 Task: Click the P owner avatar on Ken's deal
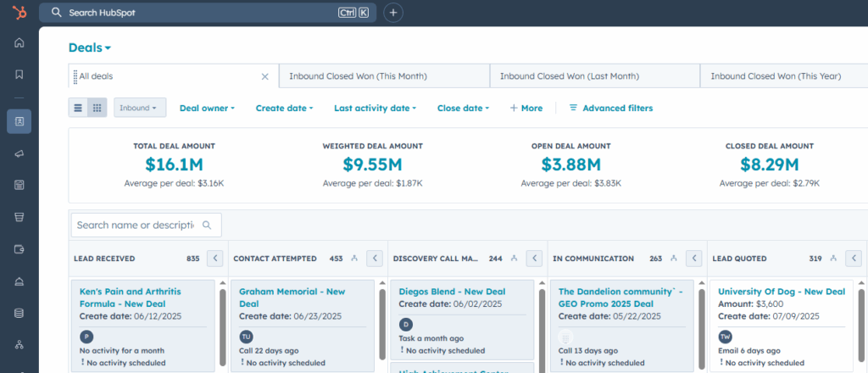(86, 337)
